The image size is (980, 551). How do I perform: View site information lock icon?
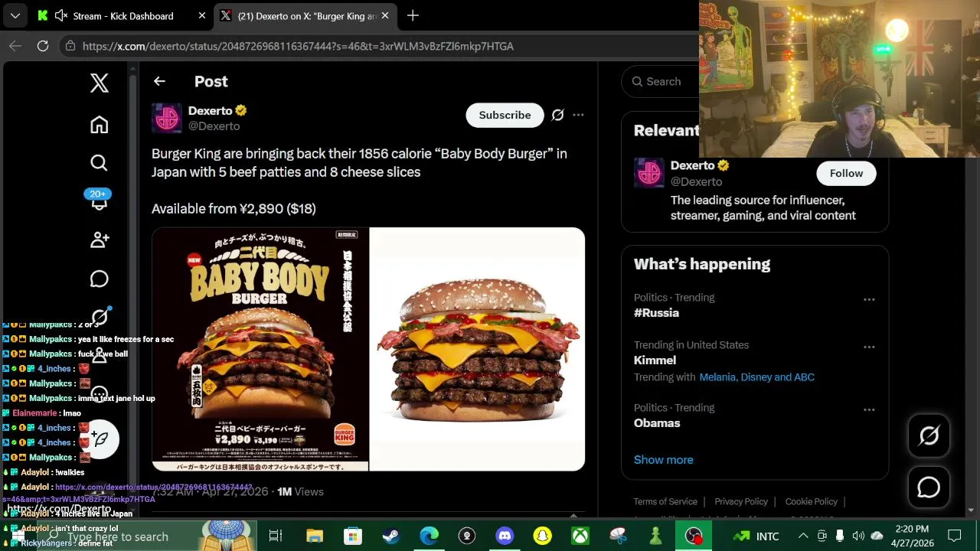[x=70, y=46]
